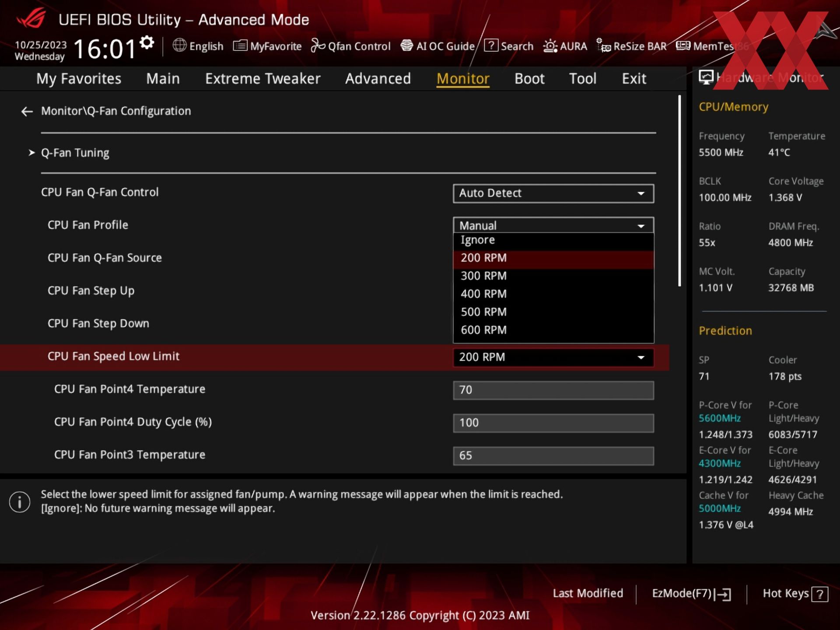840x630 pixels.
Task: Click the 5000MHz Cache prediction value
Action: [x=719, y=508]
